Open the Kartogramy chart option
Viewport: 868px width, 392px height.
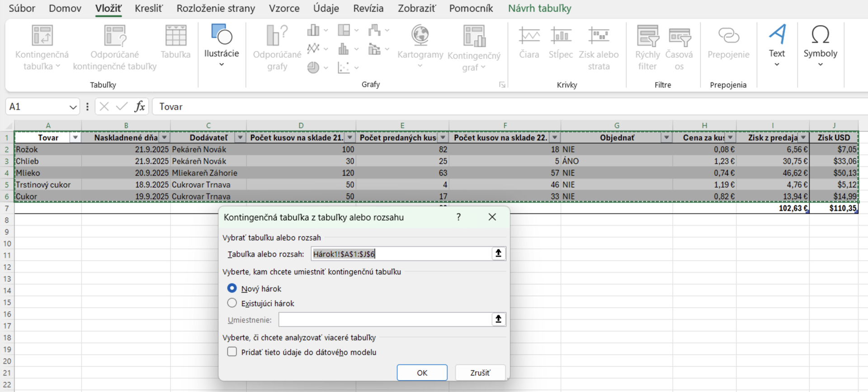[420, 47]
